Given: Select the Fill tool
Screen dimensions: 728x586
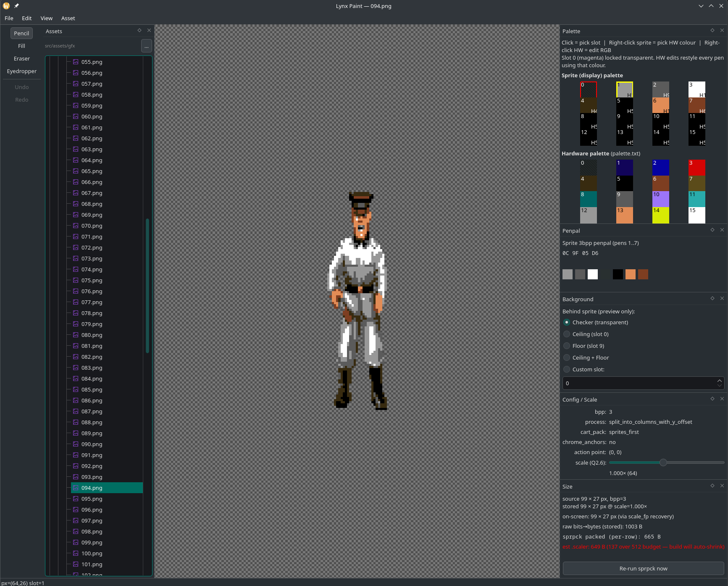Looking at the screenshot, I should coord(21,46).
